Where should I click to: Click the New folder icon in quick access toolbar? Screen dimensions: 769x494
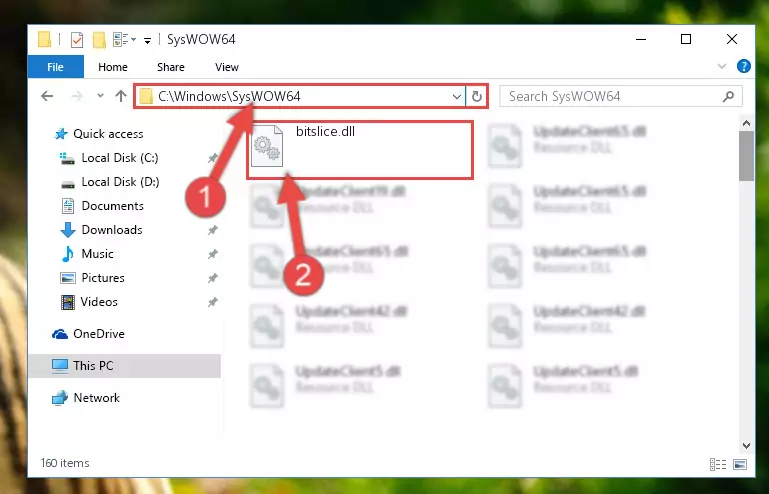pyautogui.click(x=99, y=39)
